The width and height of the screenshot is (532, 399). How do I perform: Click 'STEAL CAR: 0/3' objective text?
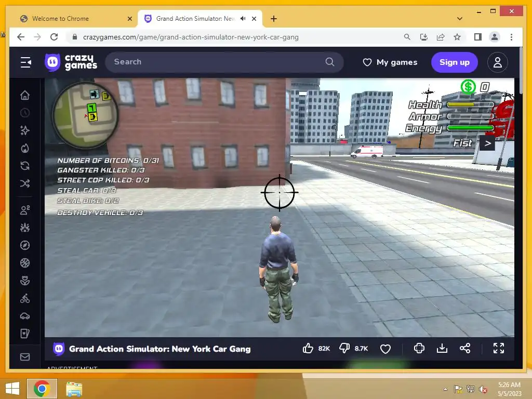[x=87, y=191]
